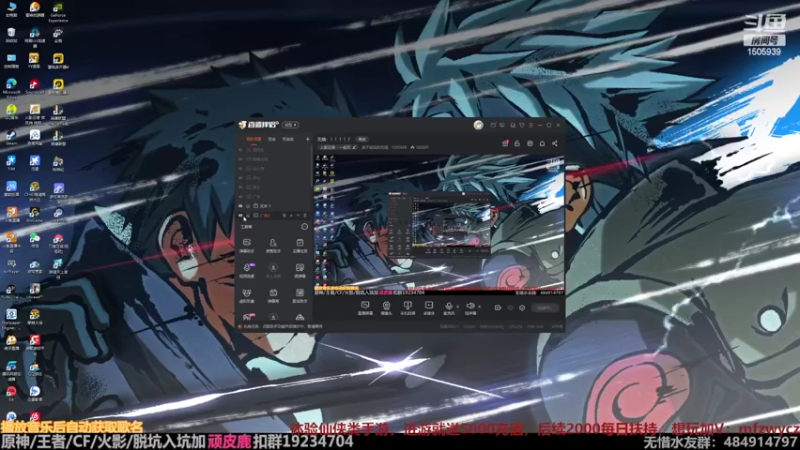Open GeForce Experience desktop icon

(58, 11)
